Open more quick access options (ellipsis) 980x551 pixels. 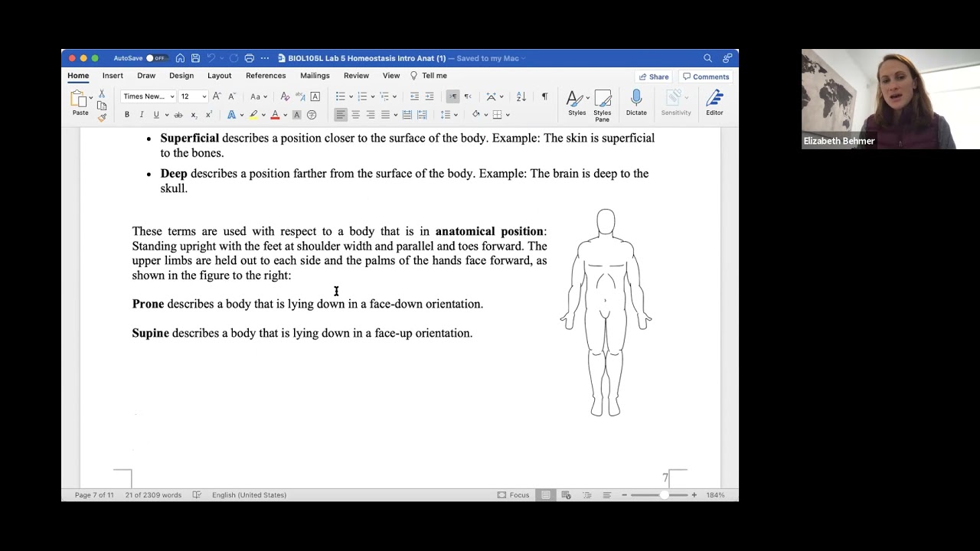coord(265,58)
